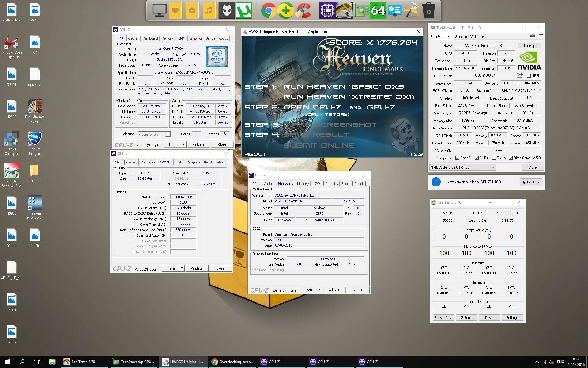This screenshot has width=588, height=368.
Task: Click the foobar2000 alien icon in the dock
Action: (x=227, y=10)
